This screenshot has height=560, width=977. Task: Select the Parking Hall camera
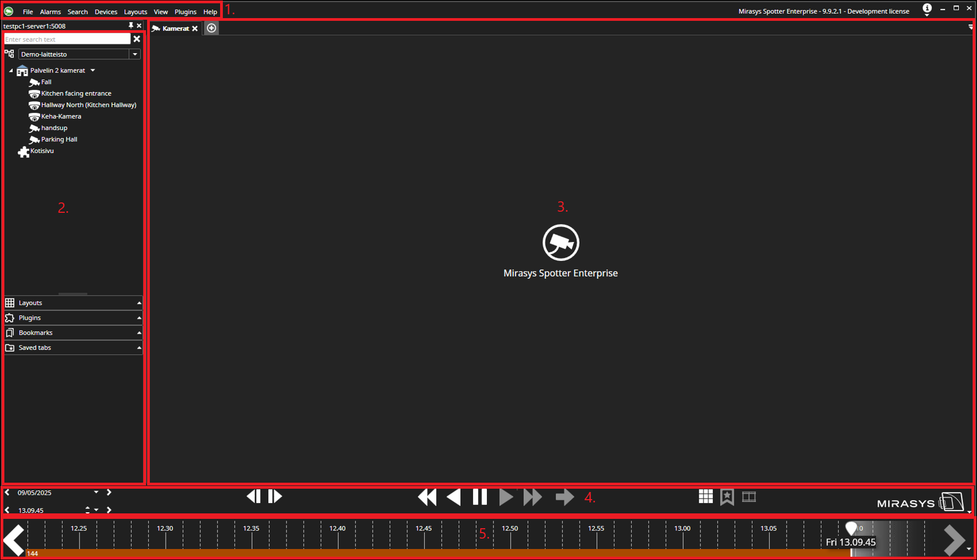59,139
